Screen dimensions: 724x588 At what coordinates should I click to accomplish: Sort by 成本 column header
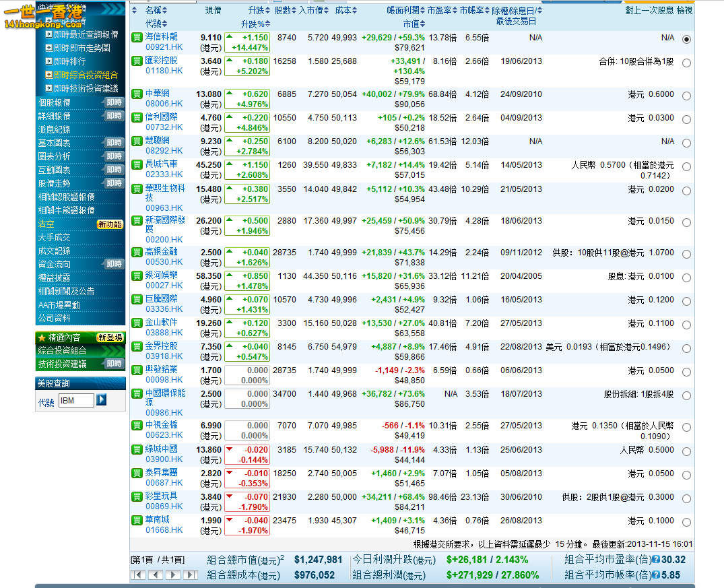click(346, 10)
